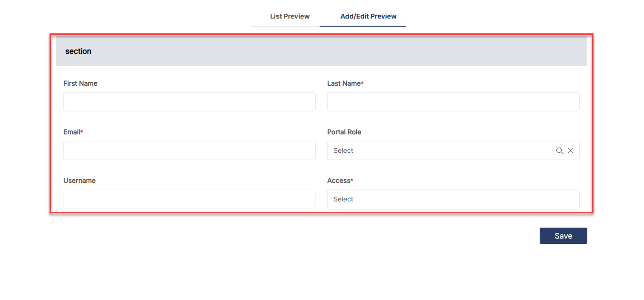Click the Email field label
Image resolution: width=644 pixels, height=300 pixels.
click(x=71, y=132)
